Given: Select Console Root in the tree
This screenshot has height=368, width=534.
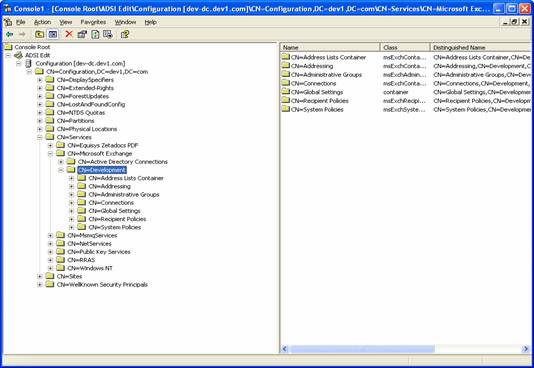Looking at the screenshot, I should 32,47.
